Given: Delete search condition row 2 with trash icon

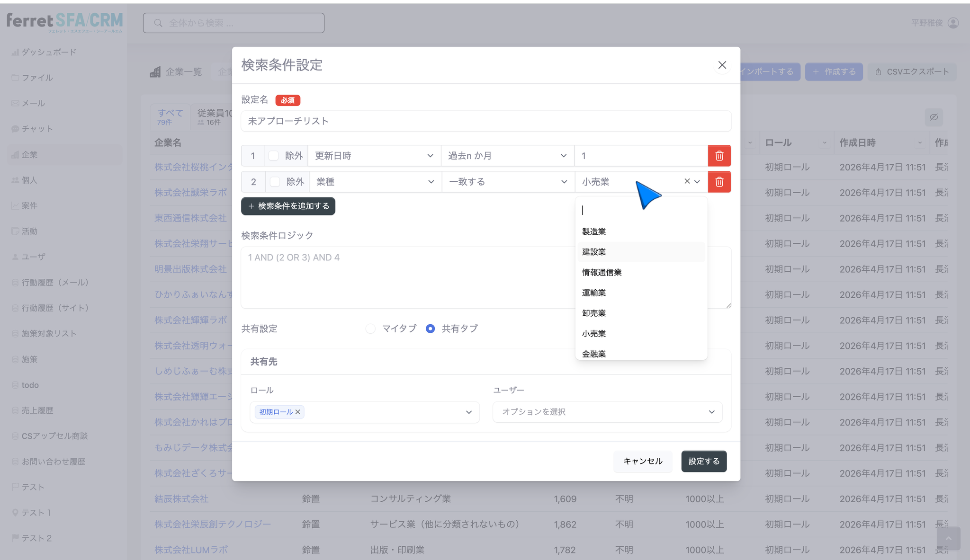Looking at the screenshot, I should 719,182.
